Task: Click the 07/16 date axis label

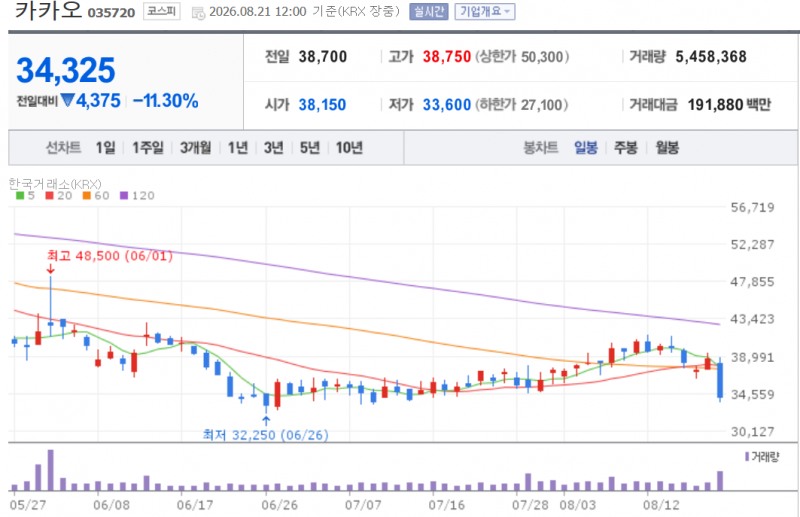Action: coord(446,505)
